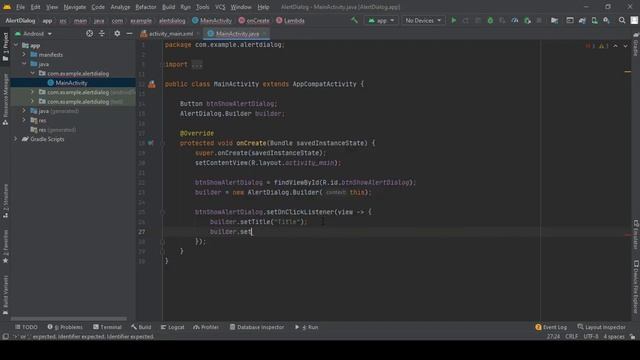The image size is (640, 360).
Task: Collapse the java folder node
Action: click(x=24, y=64)
